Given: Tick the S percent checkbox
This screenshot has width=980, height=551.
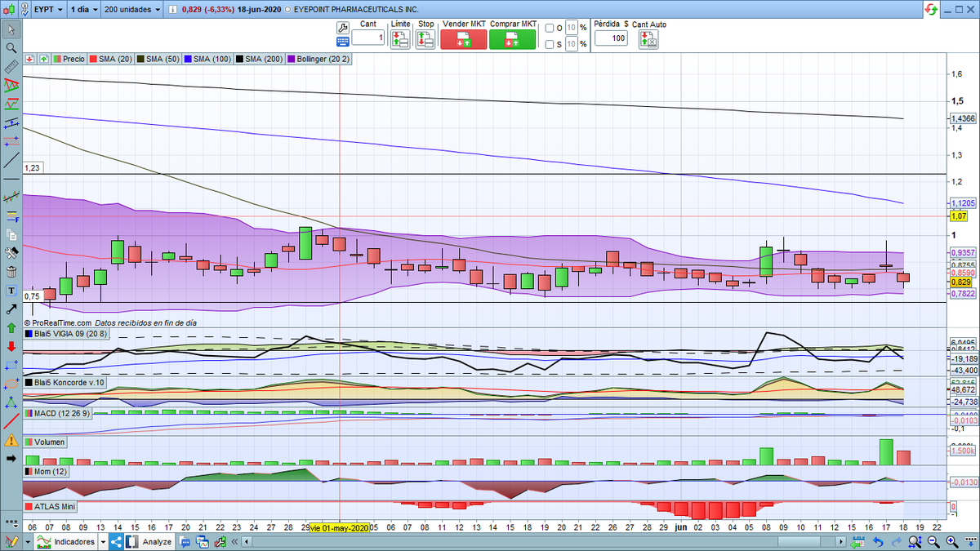Looking at the screenshot, I should (550, 44).
